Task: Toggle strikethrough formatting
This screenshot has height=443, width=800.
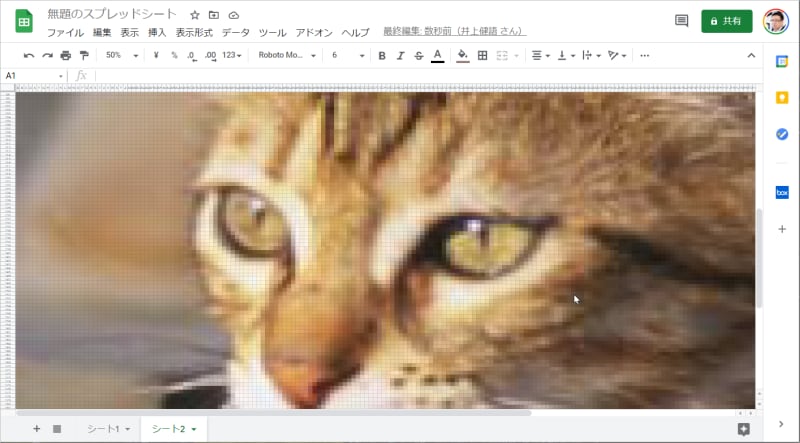Action: (x=419, y=56)
